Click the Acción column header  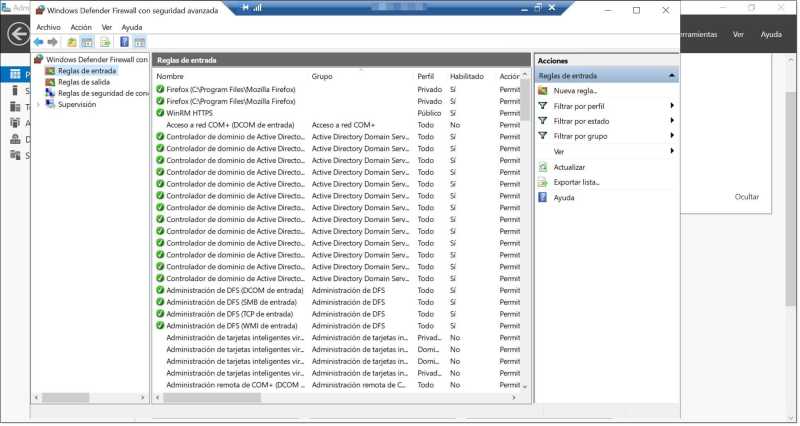(x=509, y=76)
